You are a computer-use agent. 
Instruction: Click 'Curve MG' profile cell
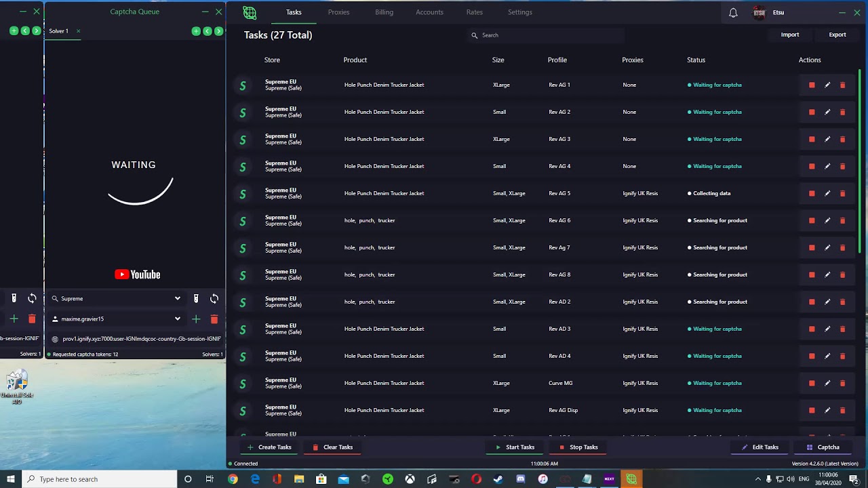tap(561, 383)
